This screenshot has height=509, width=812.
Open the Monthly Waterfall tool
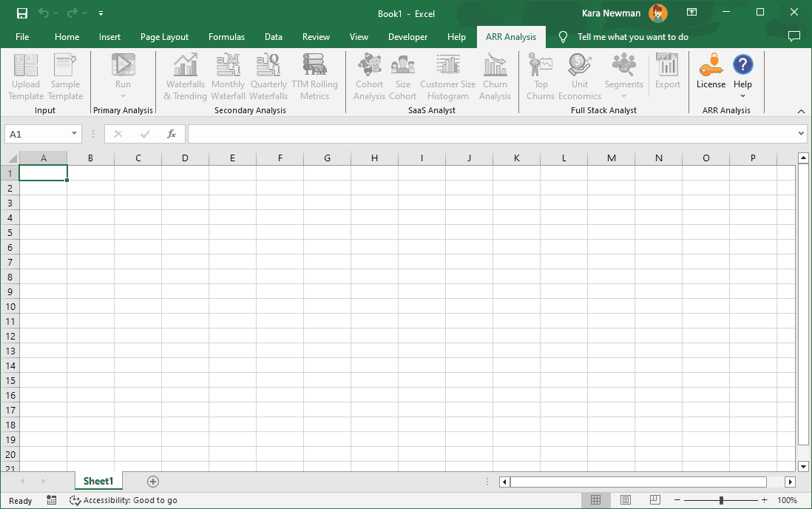pos(228,76)
